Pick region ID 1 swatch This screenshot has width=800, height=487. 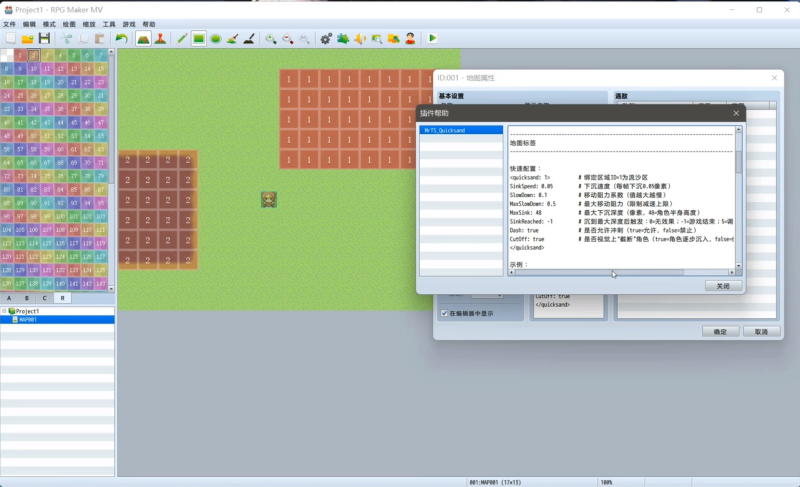(x=20, y=55)
